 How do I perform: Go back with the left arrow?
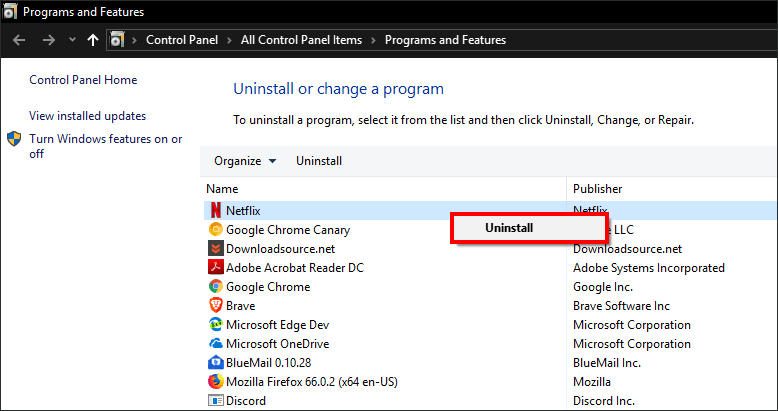pos(19,40)
